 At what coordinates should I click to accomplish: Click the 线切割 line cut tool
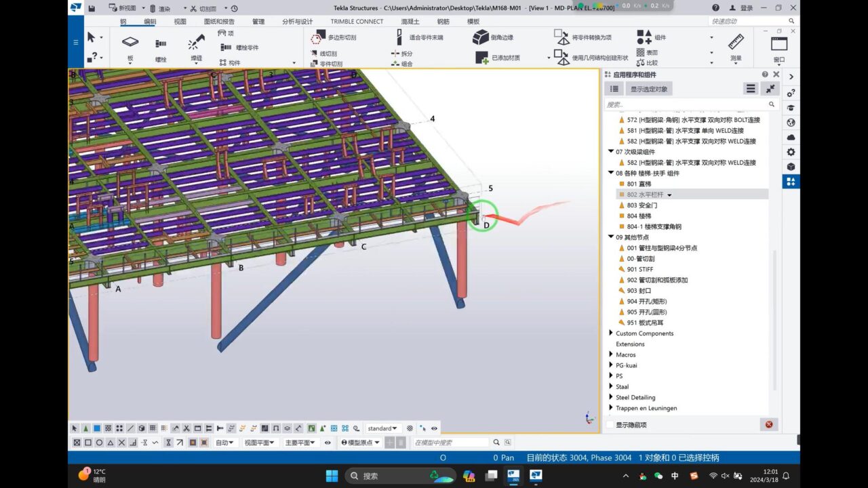pyautogui.click(x=323, y=54)
